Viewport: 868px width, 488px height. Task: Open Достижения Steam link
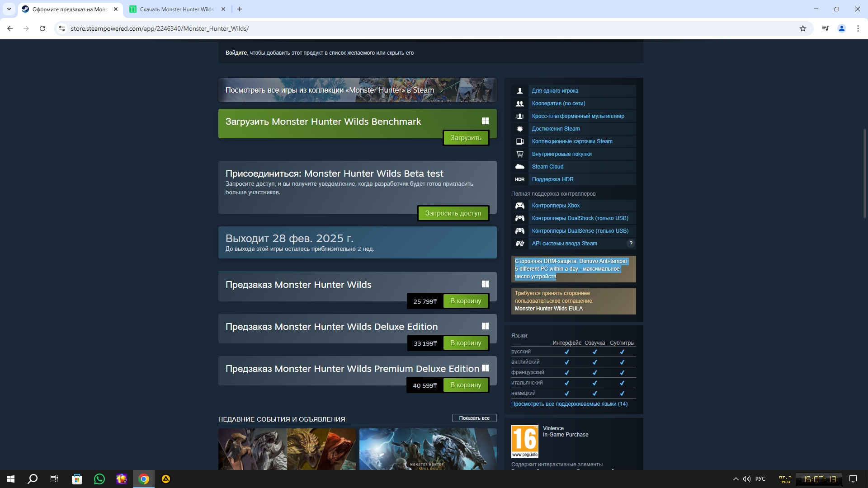click(x=556, y=129)
